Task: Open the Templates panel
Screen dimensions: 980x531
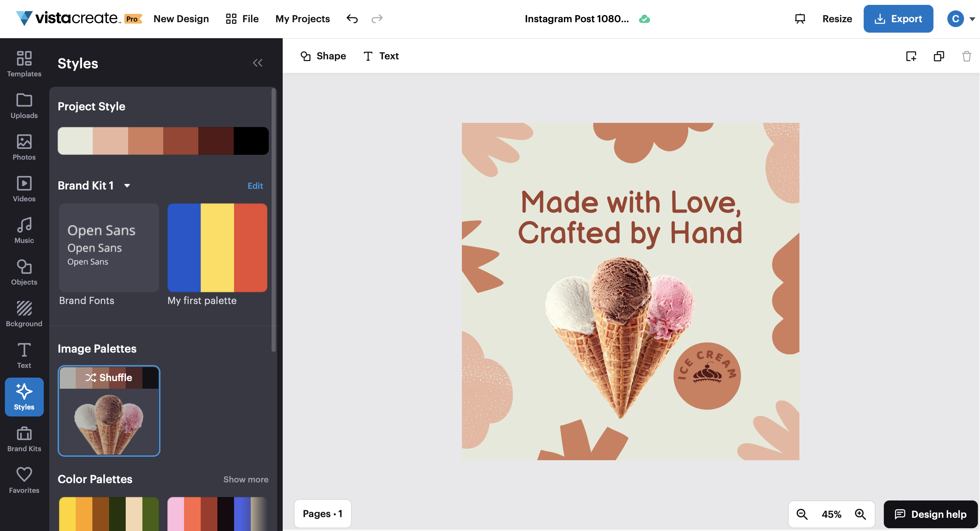Action: (x=24, y=64)
